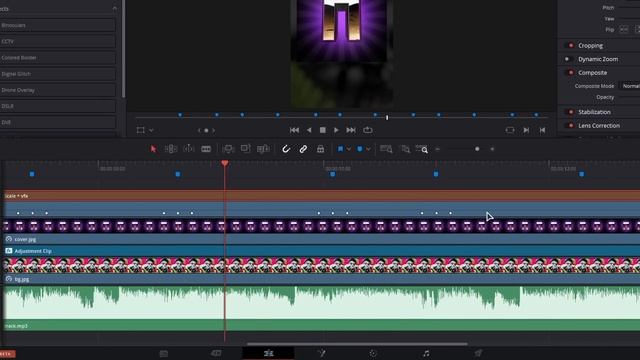Toggle timeline Snapping magnet
Screen dimensions: 640x360
coord(286,149)
